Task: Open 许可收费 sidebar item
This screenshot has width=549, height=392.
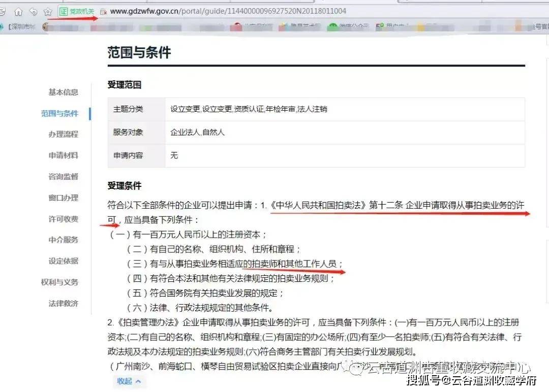Action: point(63,219)
